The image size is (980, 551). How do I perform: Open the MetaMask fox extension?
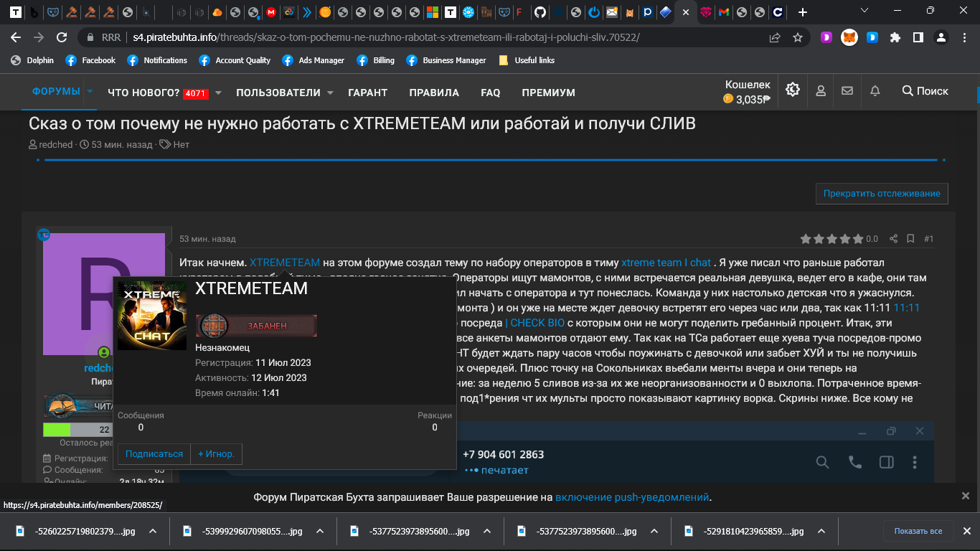(x=849, y=37)
